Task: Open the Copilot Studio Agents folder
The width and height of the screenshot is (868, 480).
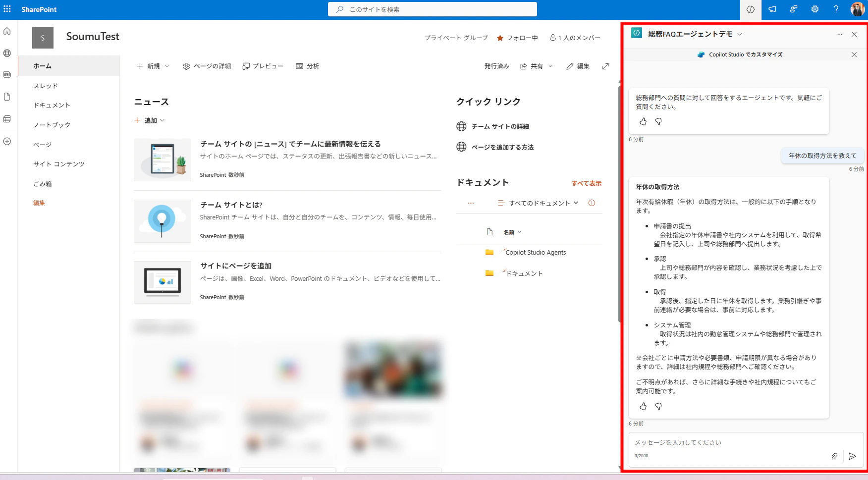Action: click(536, 252)
